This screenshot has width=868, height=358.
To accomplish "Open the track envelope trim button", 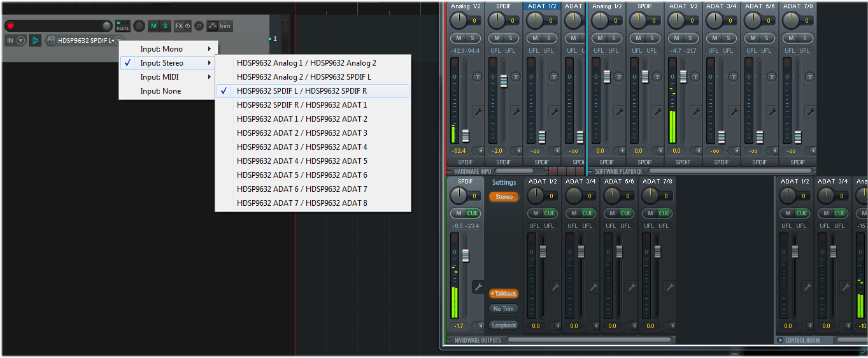I will point(220,26).
